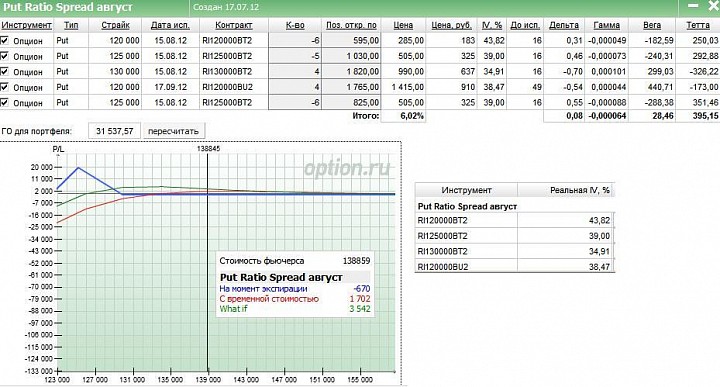This screenshot has width=720, height=387.
Task: Click На момент экспирации legend entry
Action: [263, 289]
